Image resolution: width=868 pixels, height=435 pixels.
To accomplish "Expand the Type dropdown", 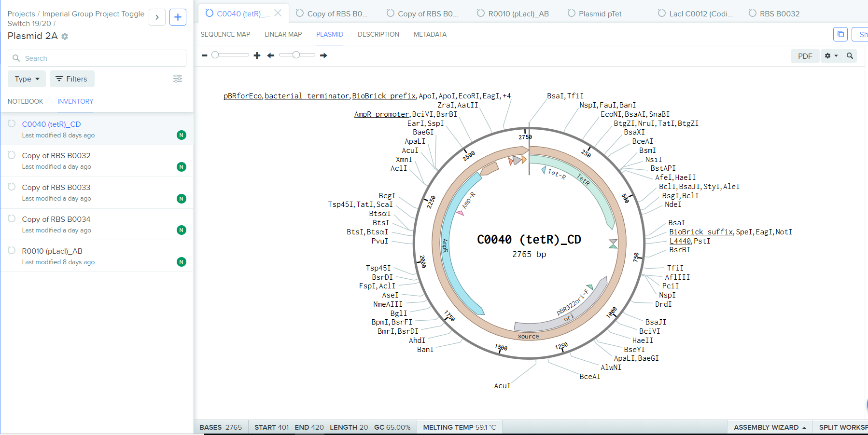I will click(x=27, y=79).
